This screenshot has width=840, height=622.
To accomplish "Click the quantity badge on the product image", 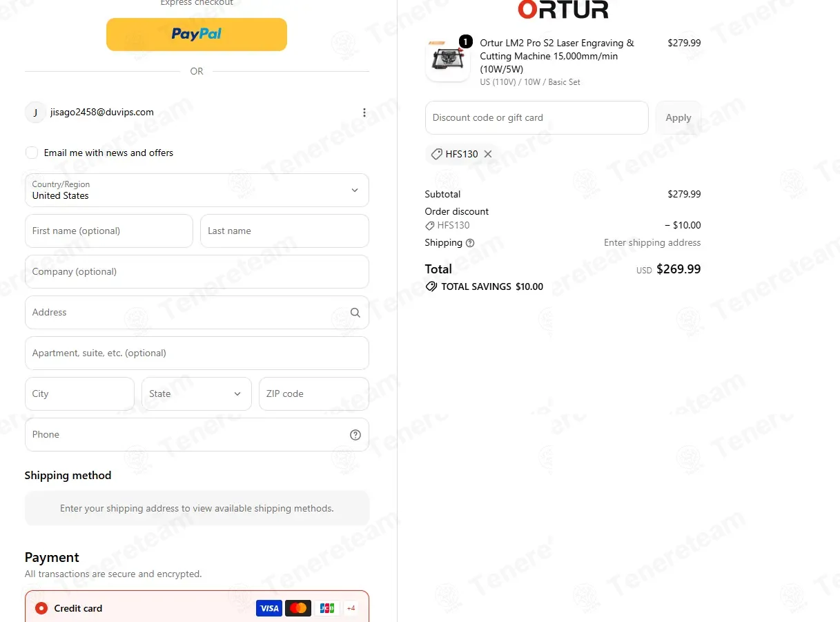I will point(466,42).
